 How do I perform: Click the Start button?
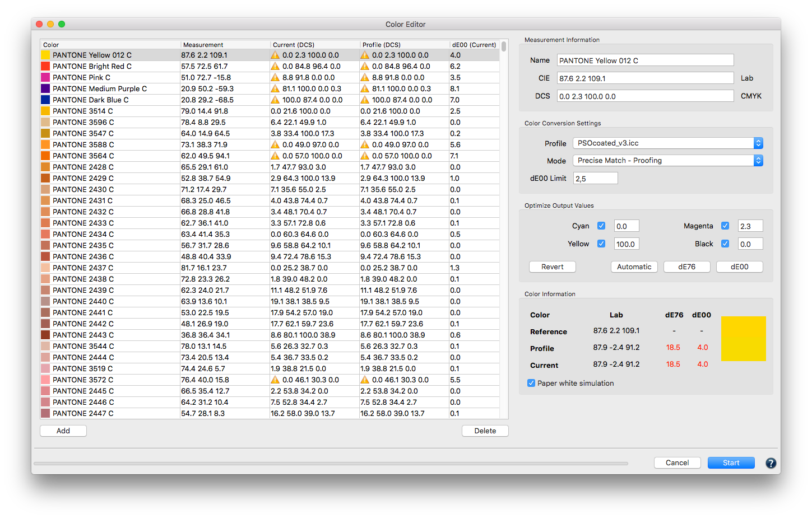click(731, 462)
